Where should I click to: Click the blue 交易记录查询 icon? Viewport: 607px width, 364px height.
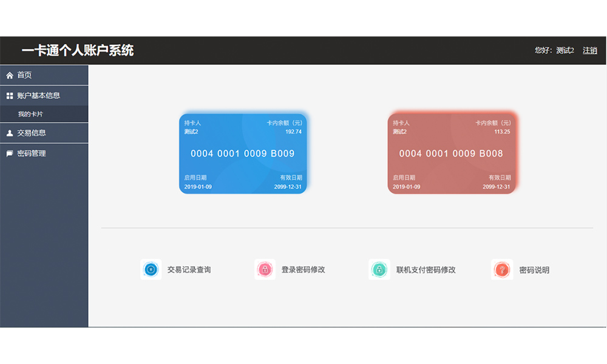(151, 269)
